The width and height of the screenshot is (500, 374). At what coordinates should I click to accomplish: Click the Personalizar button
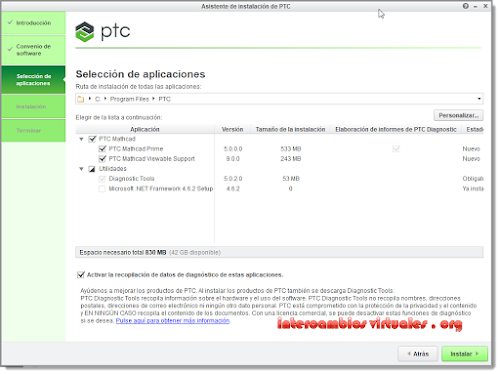458,115
